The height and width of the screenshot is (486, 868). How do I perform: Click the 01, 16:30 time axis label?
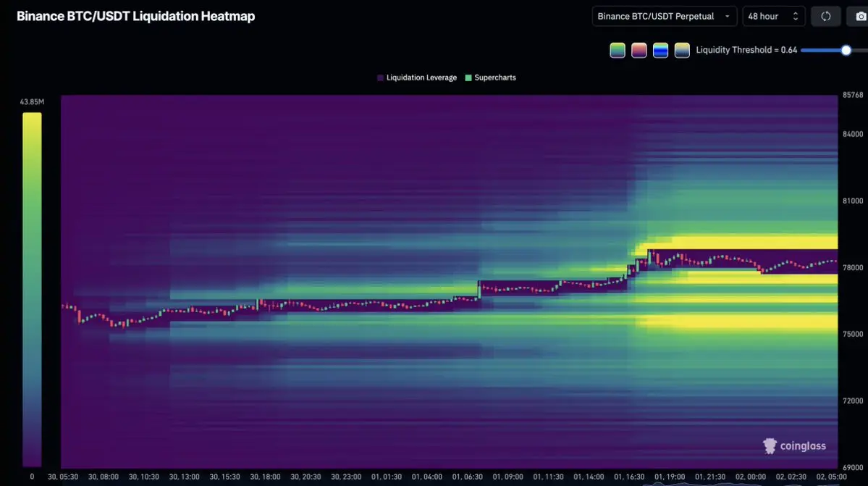(x=629, y=477)
